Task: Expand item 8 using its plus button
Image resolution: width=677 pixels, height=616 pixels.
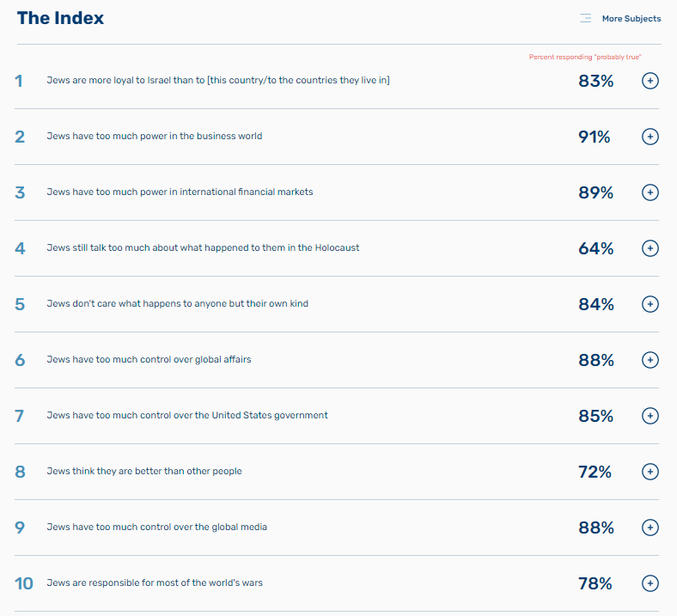Action: pyautogui.click(x=650, y=472)
